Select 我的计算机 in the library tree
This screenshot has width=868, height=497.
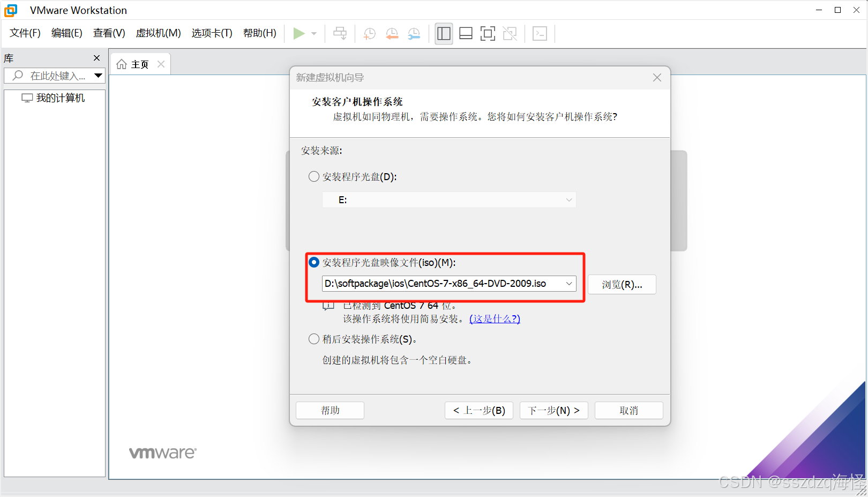[x=53, y=98]
